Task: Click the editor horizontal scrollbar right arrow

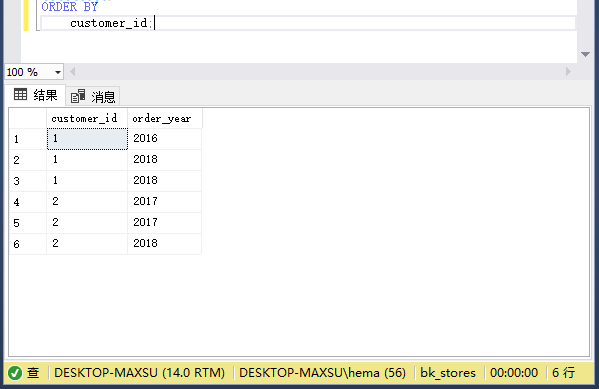Action: point(568,72)
